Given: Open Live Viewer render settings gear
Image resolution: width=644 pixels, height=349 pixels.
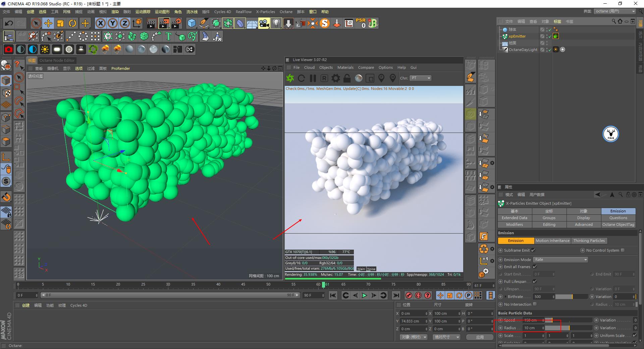Looking at the screenshot, I should pos(335,78).
